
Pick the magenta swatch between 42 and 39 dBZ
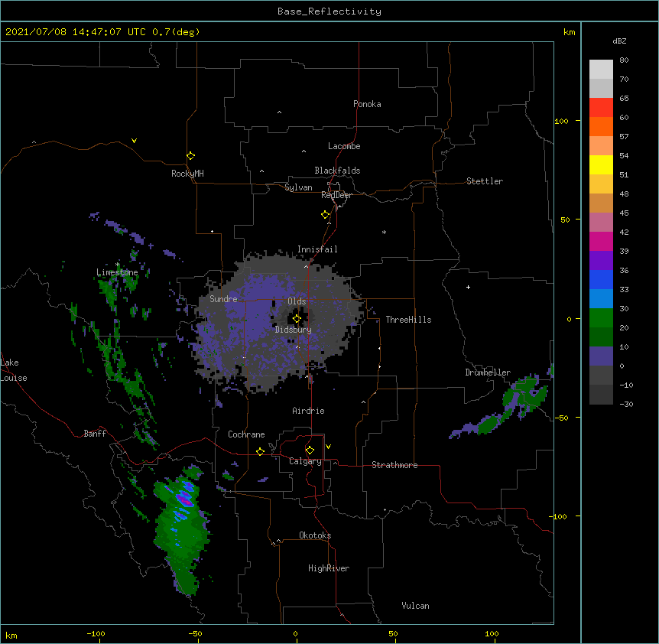[x=601, y=241]
